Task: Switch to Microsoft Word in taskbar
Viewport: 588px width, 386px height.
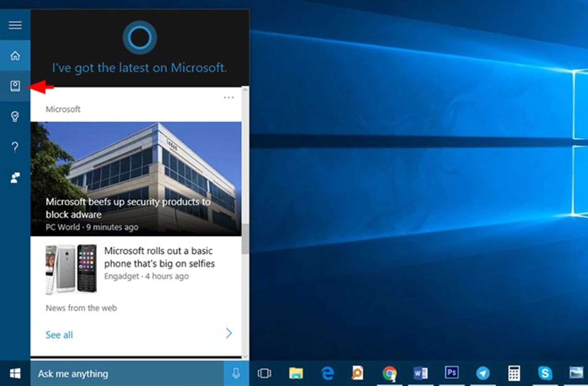Action: 420,373
